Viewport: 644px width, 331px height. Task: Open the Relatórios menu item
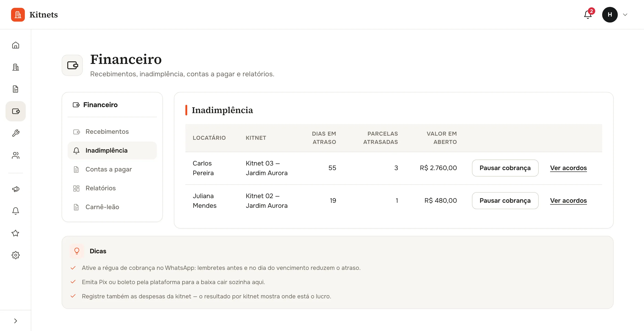tap(112, 188)
